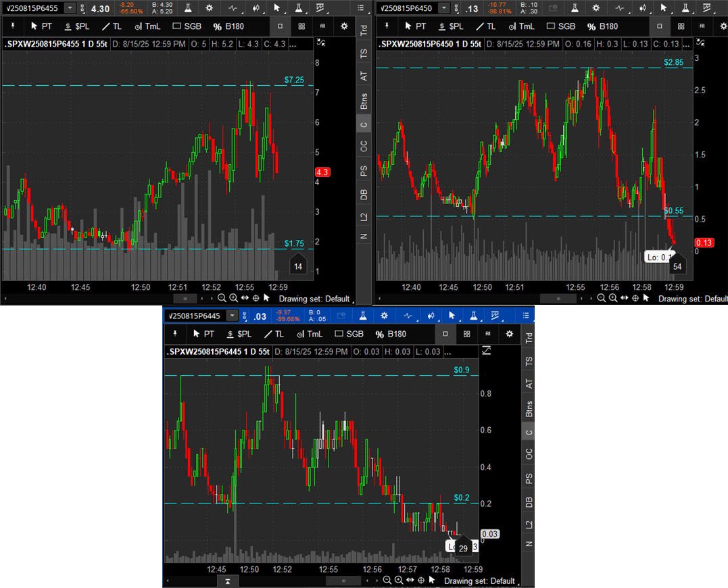The image size is (728, 588).
Task: Click the SGB rectangle drawing tool in P6445 chart
Action: coord(349,334)
